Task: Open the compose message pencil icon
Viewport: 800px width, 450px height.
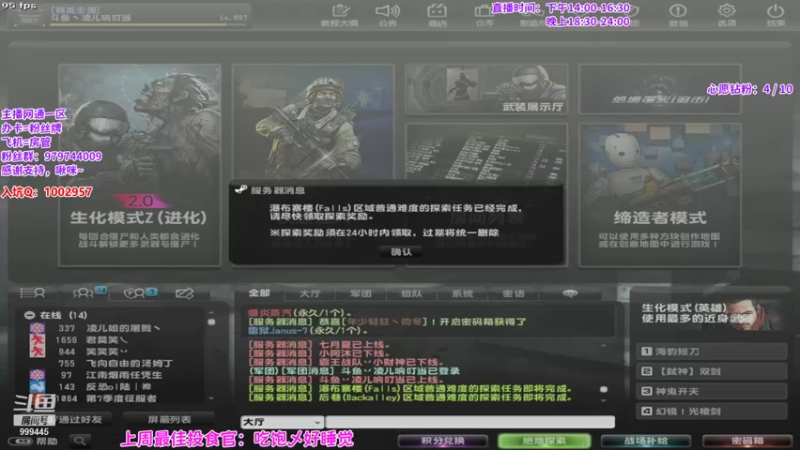Action: (x=184, y=293)
